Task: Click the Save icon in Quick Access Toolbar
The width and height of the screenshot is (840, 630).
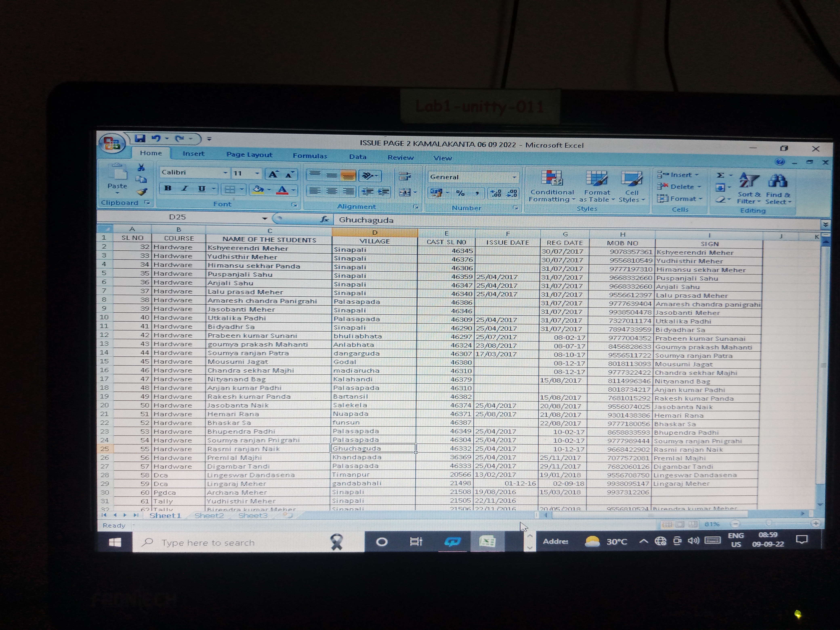Action: pyautogui.click(x=140, y=139)
